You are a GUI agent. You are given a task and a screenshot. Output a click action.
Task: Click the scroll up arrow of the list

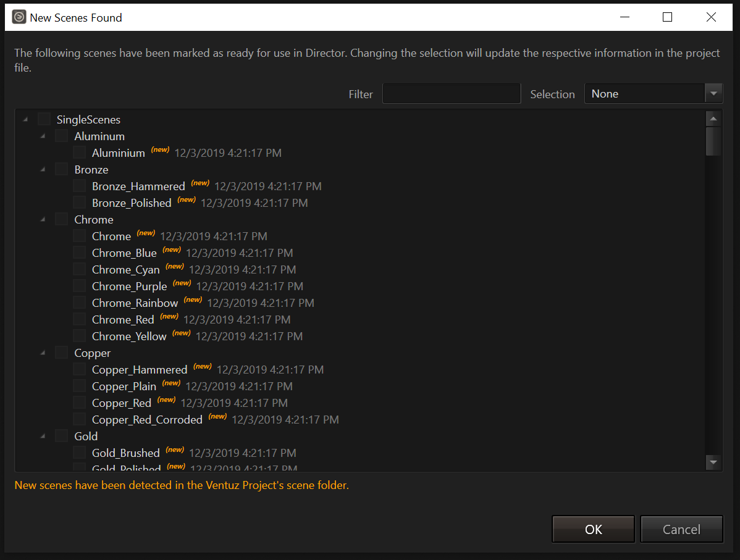(x=713, y=119)
